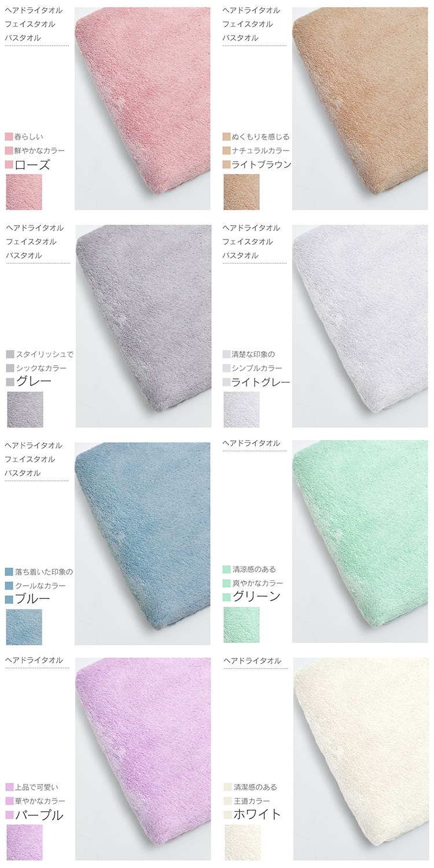Image resolution: width=434 pixels, height=868 pixels.
Task: Click the purple color swatch square
Action: pos(25,843)
